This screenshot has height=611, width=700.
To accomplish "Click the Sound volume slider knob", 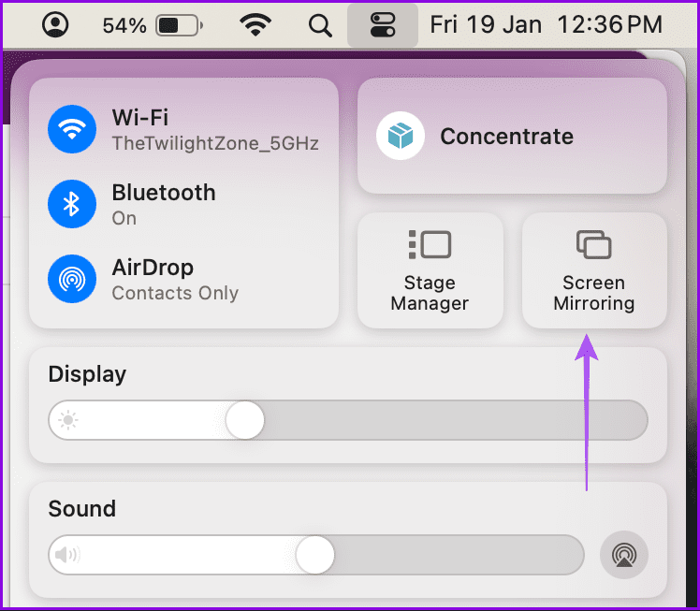I will click(314, 555).
